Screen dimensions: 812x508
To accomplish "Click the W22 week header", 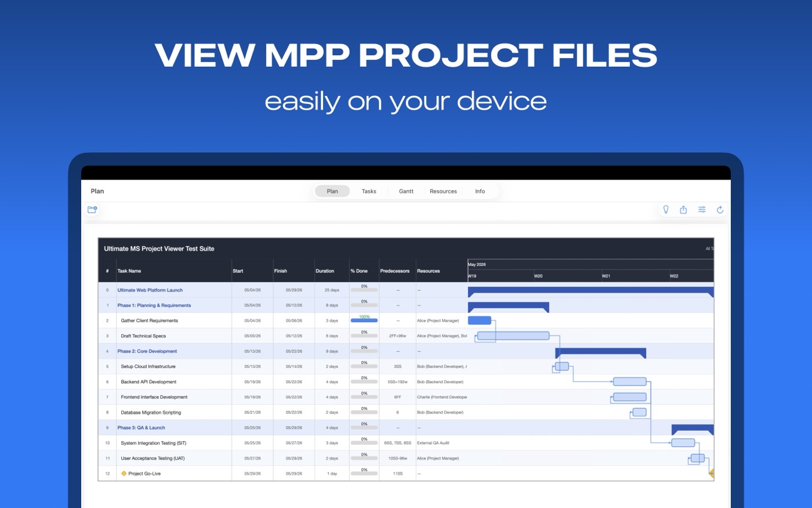I will coord(674,276).
